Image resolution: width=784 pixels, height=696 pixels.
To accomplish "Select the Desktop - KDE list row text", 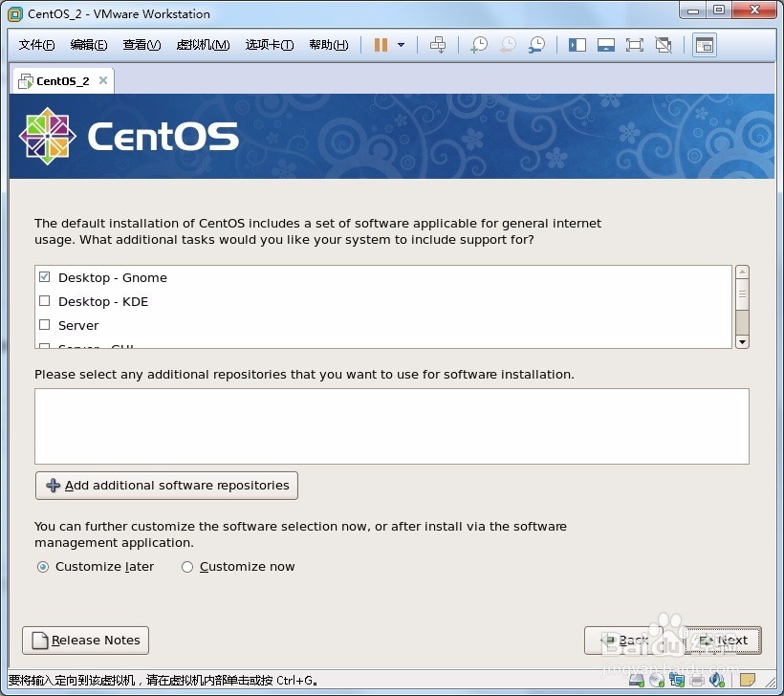I will [103, 301].
